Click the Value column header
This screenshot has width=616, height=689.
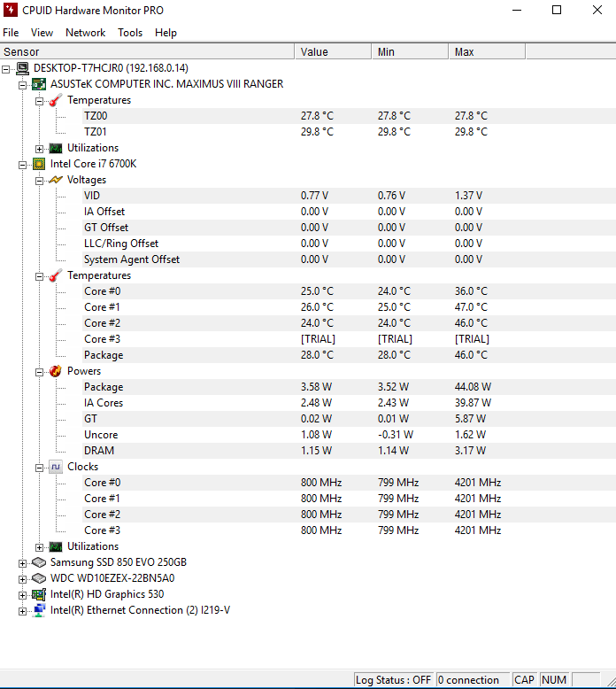333,52
